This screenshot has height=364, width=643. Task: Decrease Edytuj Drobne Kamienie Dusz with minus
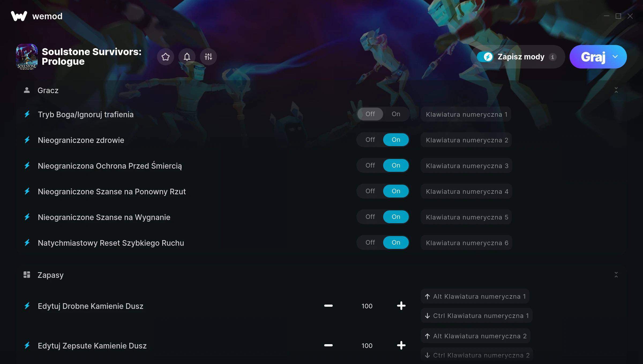tap(328, 306)
